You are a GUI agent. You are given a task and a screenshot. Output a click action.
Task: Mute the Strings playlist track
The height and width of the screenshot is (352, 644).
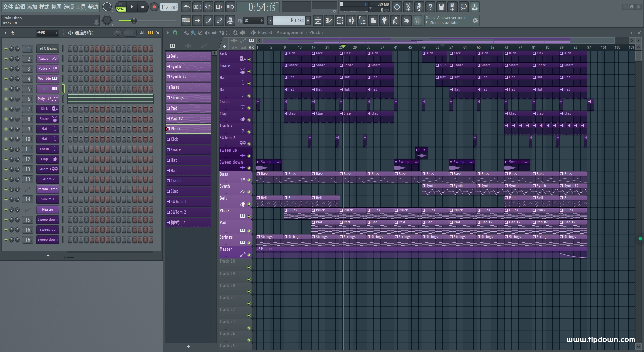pyautogui.click(x=249, y=243)
